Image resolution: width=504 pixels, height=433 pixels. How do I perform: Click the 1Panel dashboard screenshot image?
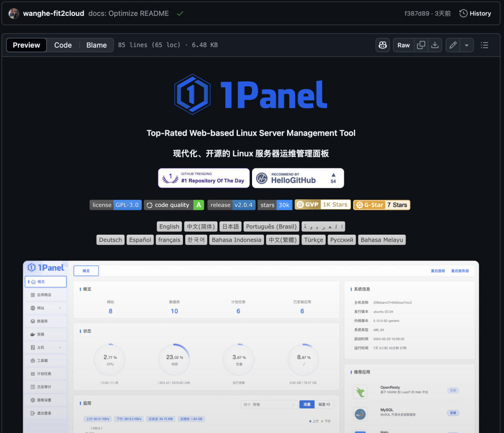pyautogui.click(x=251, y=347)
